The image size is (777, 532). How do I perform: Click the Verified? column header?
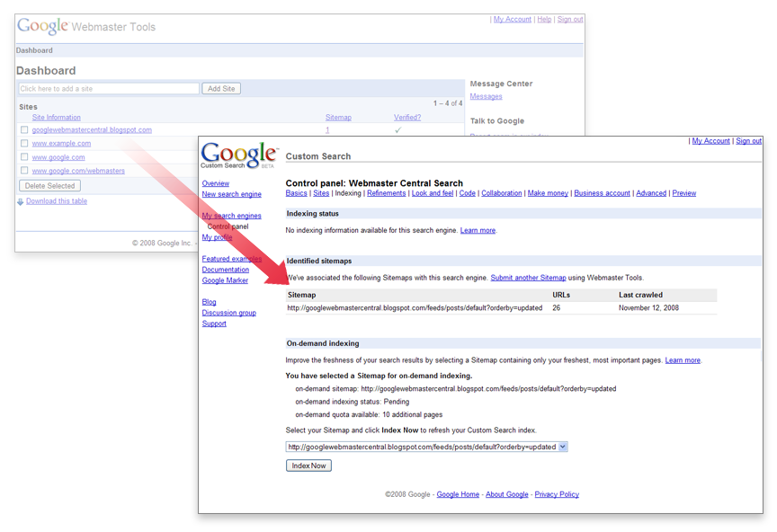tap(407, 118)
